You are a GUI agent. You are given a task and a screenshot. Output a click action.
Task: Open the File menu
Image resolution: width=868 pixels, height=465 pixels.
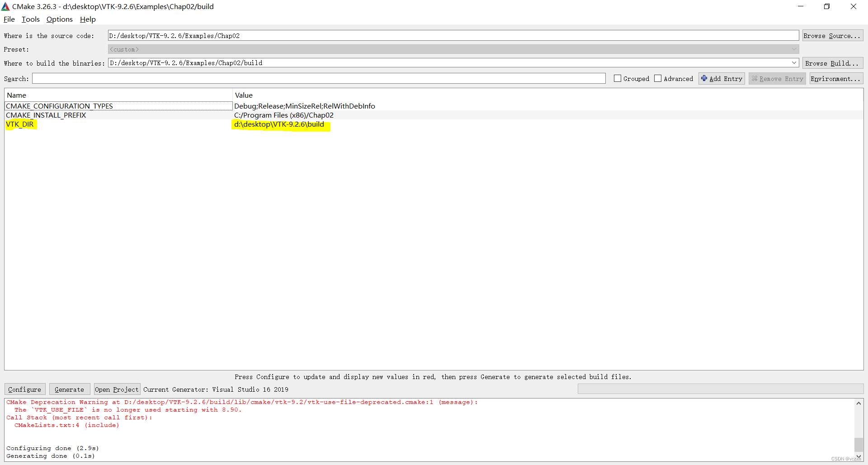[9, 19]
